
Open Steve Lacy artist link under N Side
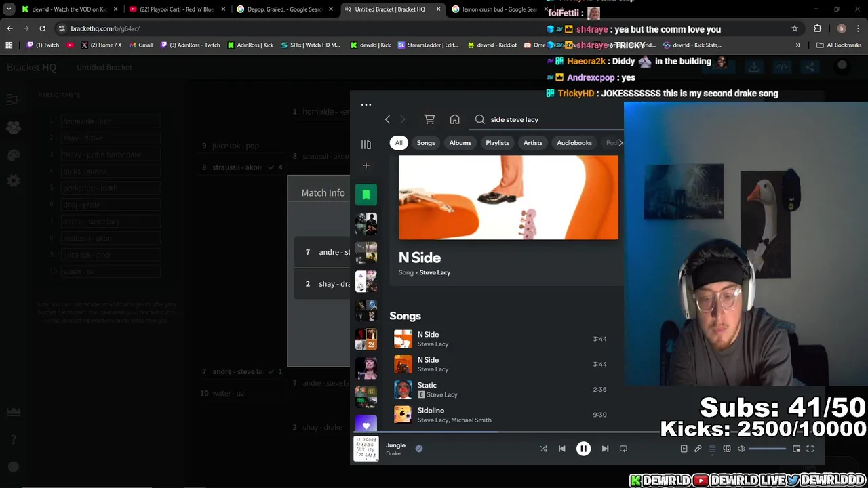click(x=435, y=272)
